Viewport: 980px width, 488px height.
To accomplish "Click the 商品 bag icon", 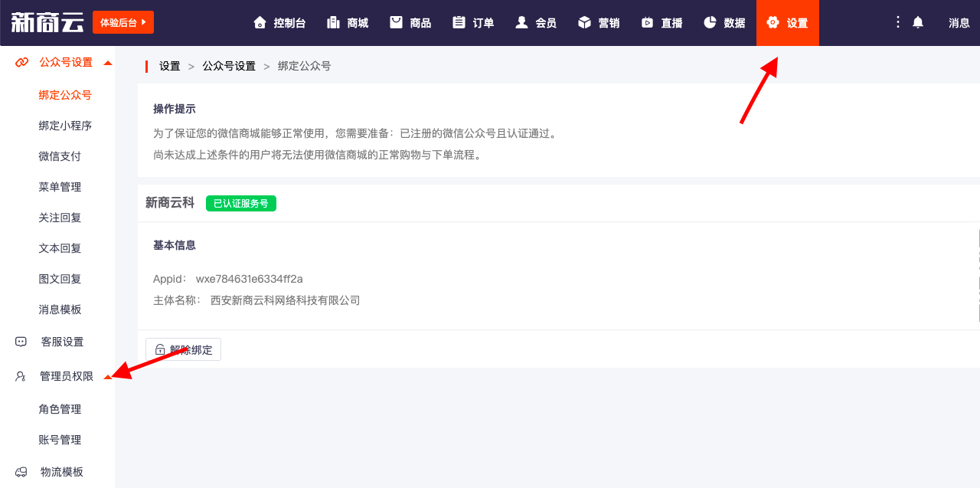I will 396,22.
